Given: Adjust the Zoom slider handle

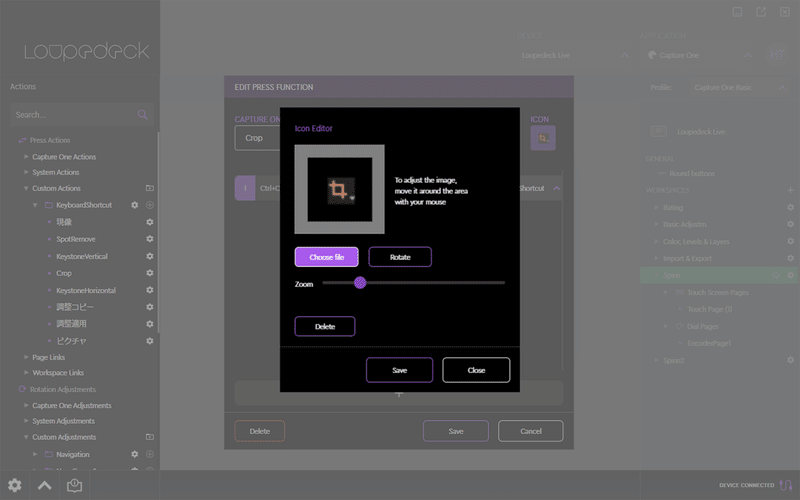Looking at the screenshot, I should (360, 283).
